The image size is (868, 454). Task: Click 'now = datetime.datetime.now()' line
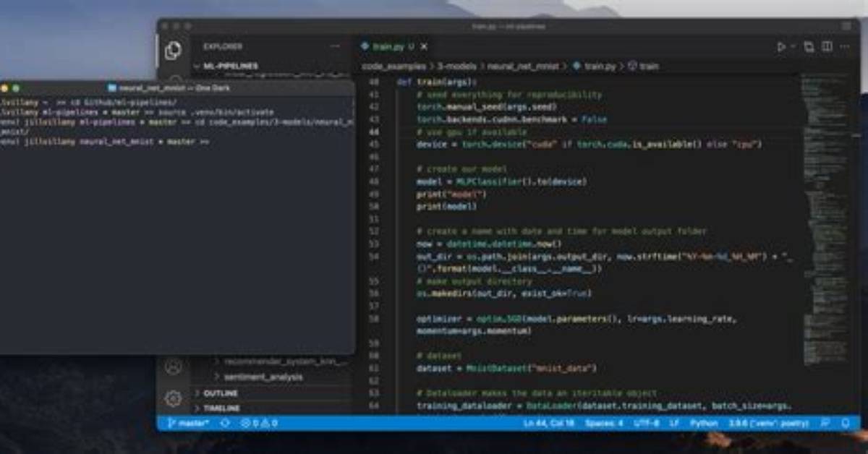pos(489,244)
